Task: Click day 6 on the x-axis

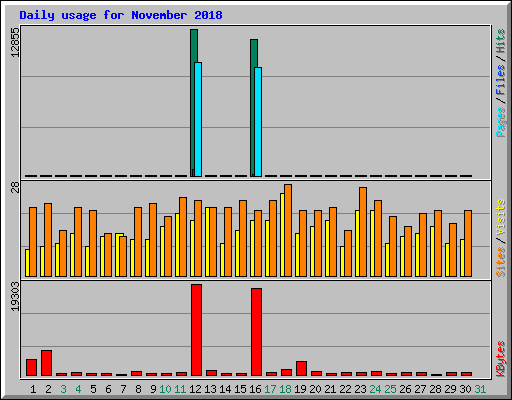Action: click(108, 389)
